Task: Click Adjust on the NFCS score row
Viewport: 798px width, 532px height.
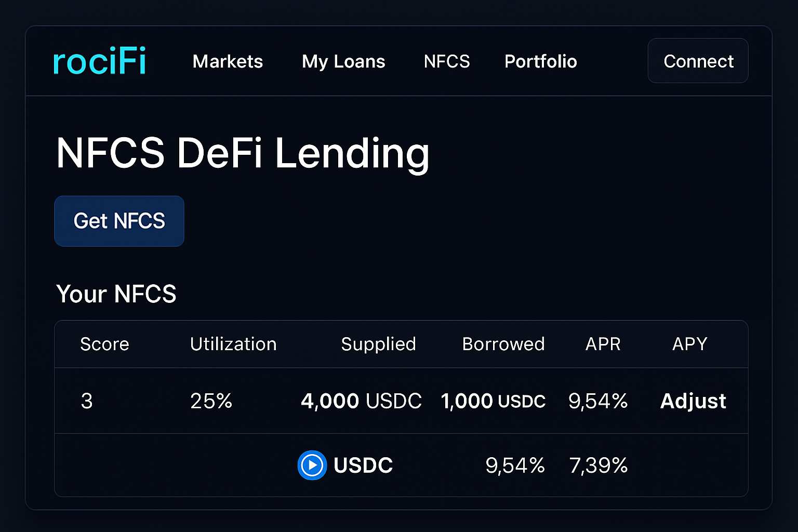Action: [693, 401]
